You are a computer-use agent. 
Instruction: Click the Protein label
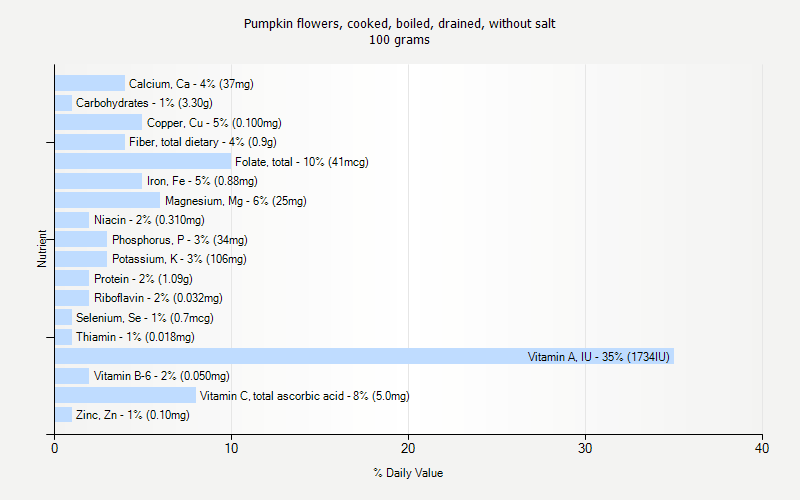(x=143, y=279)
